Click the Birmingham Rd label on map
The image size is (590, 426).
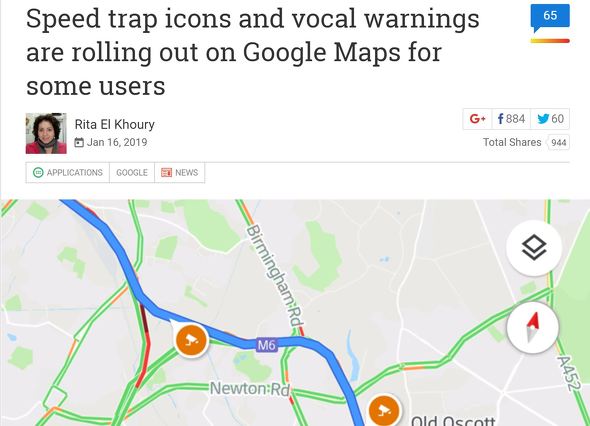click(276, 277)
